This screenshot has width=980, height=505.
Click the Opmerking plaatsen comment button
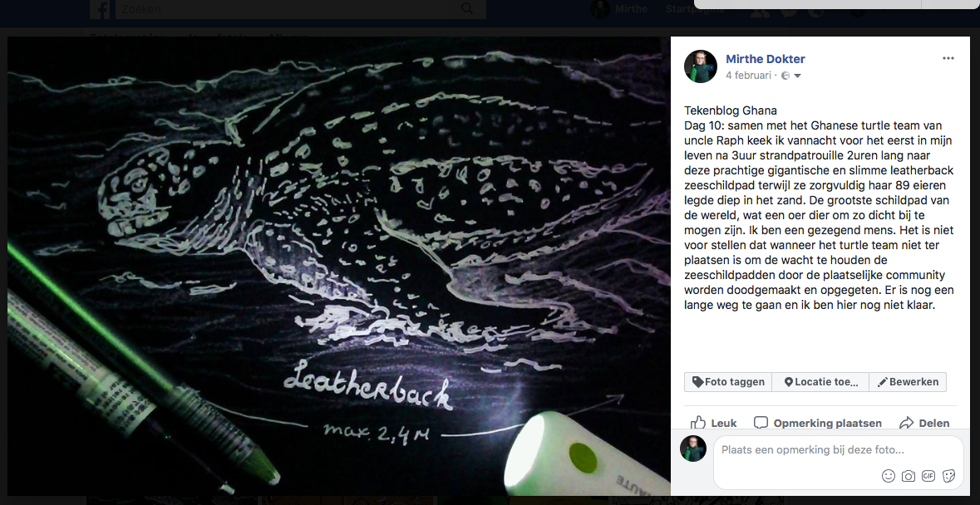click(x=818, y=423)
